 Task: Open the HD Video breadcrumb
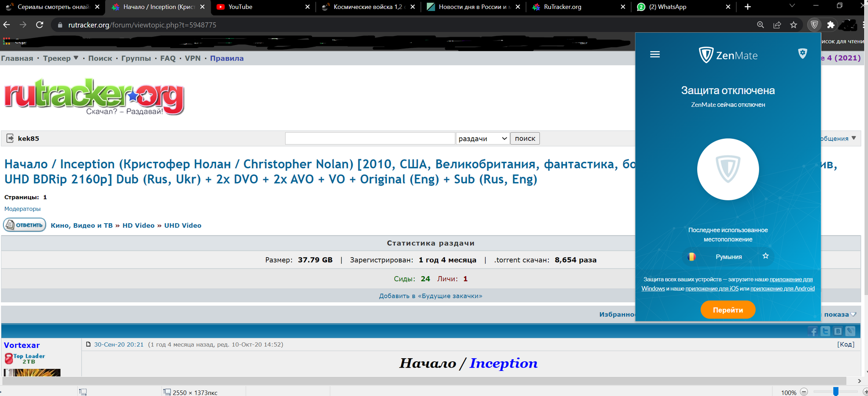[139, 225]
